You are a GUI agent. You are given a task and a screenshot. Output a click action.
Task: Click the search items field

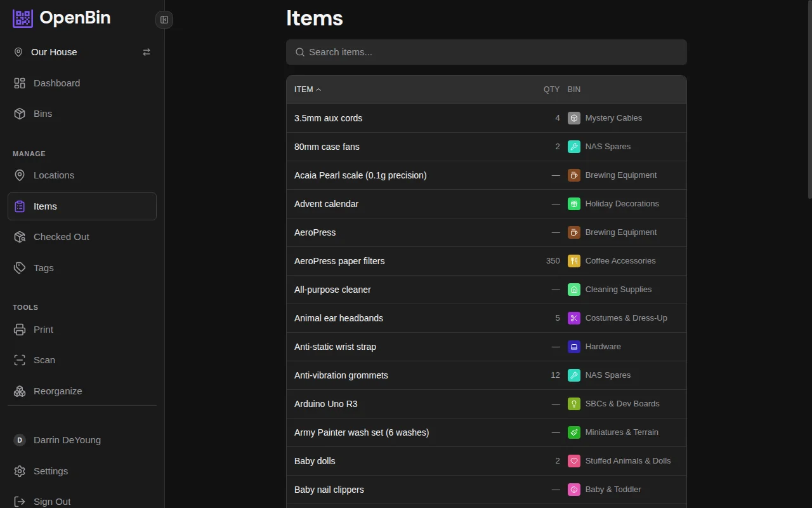coord(486,52)
